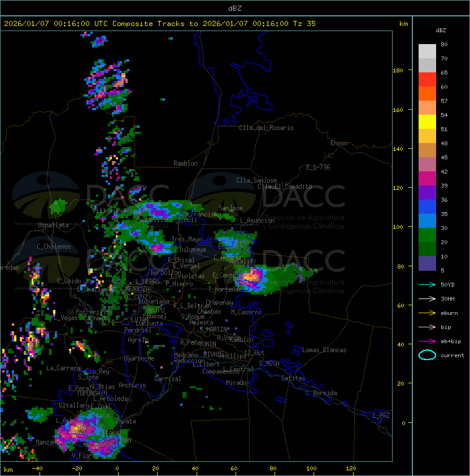Click the 'Agrelo' map label
Screen dimensions: 470x476
pos(138,340)
